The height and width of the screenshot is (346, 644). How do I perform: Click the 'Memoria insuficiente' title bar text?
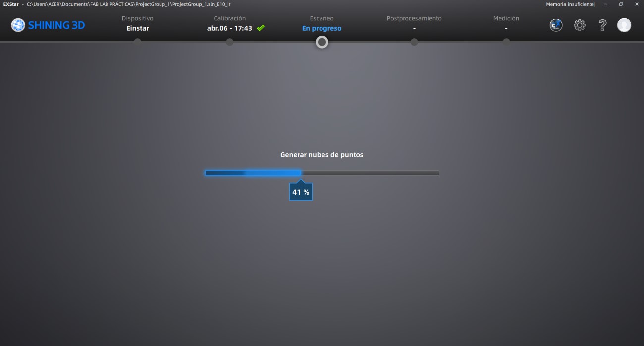pos(570,4)
